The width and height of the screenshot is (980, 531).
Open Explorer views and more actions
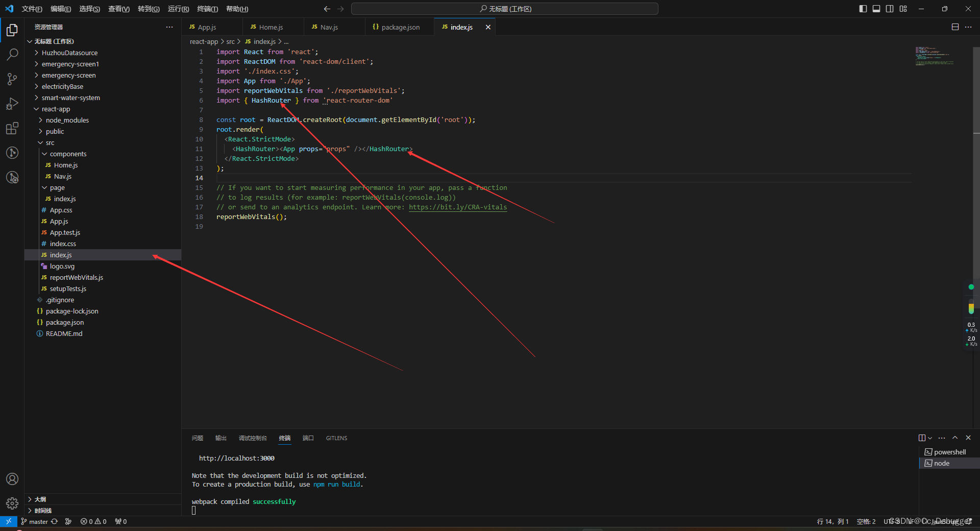(x=169, y=27)
